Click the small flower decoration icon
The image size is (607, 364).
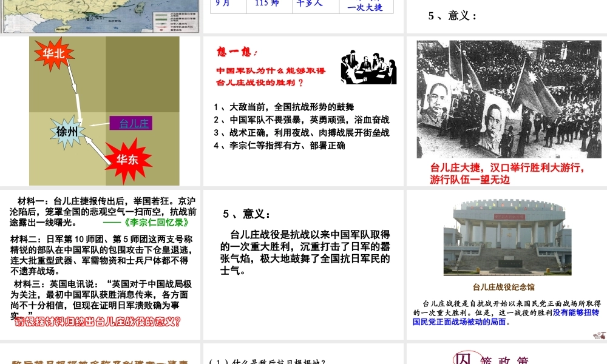(600, 335)
